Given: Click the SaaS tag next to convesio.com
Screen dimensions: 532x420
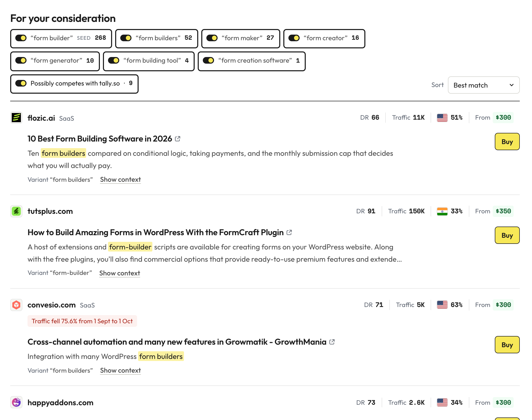Looking at the screenshot, I should (x=87, y=305).
